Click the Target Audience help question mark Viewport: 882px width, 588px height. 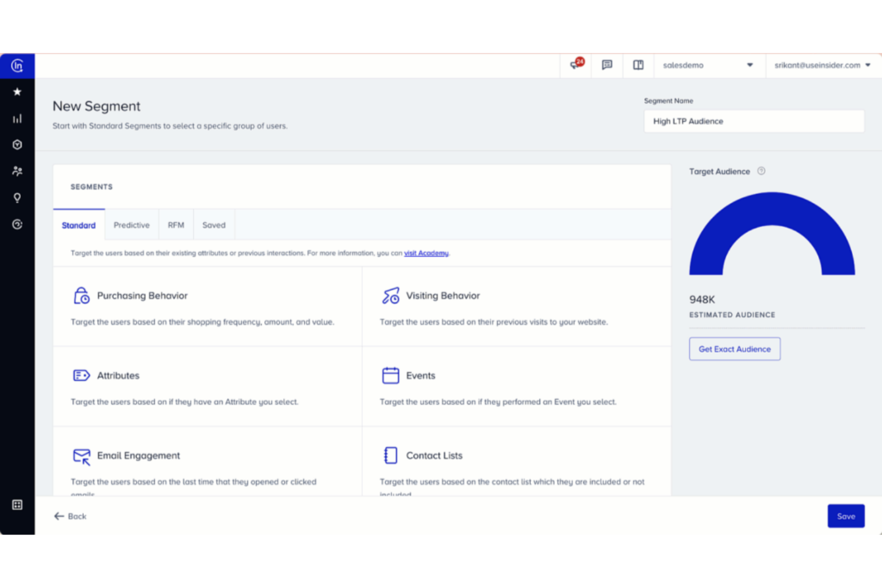pyautogui.click(x=761, y=171)
